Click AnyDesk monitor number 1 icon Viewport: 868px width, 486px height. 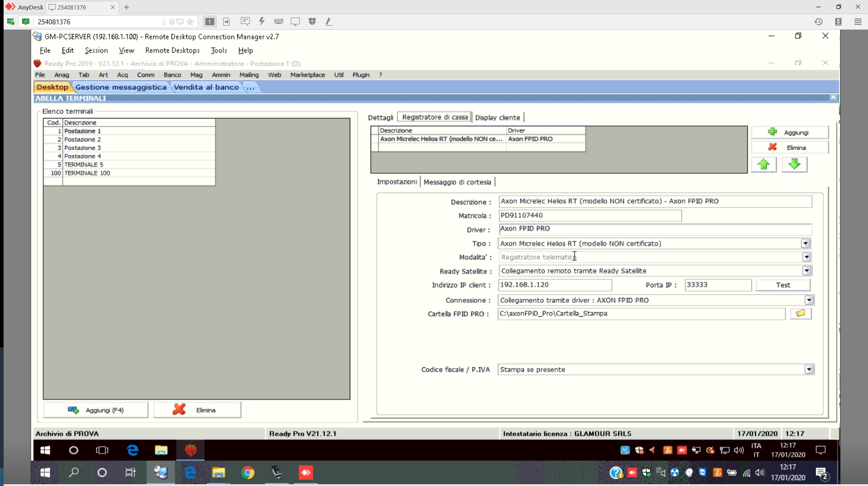point(209,21)
